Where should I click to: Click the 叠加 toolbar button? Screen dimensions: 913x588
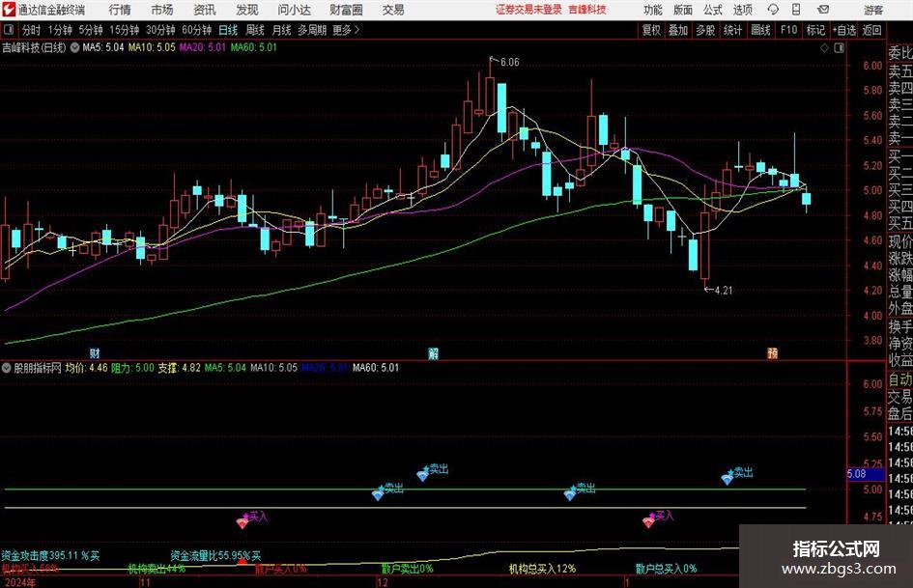[678, 30]
